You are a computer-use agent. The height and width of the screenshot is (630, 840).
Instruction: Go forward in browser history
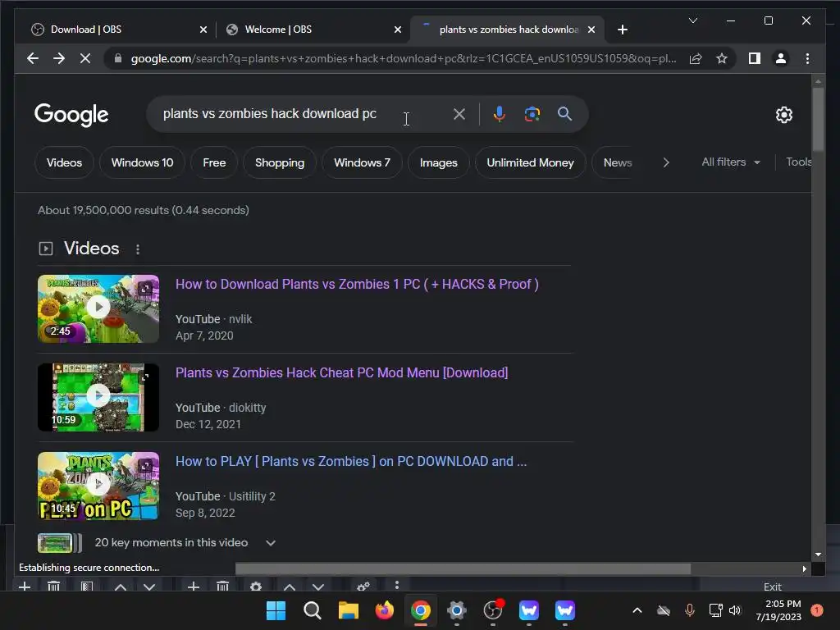(x=59, y=58)
